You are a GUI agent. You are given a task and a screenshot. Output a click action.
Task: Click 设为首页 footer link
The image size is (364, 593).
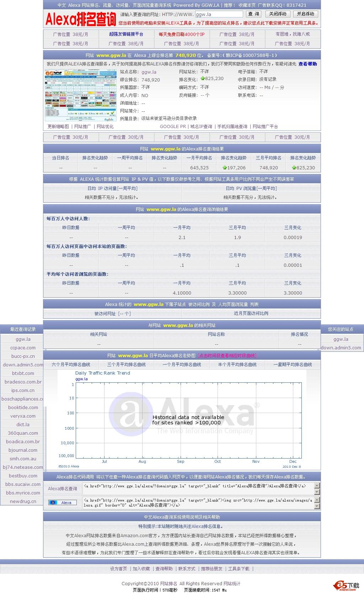pyautogui.click(x=118, y=569)
